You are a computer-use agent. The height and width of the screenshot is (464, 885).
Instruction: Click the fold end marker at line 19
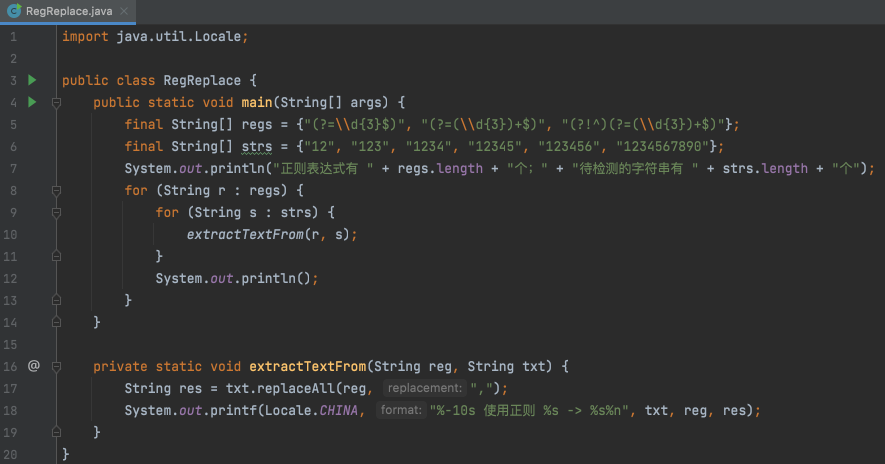click(56, 432)
